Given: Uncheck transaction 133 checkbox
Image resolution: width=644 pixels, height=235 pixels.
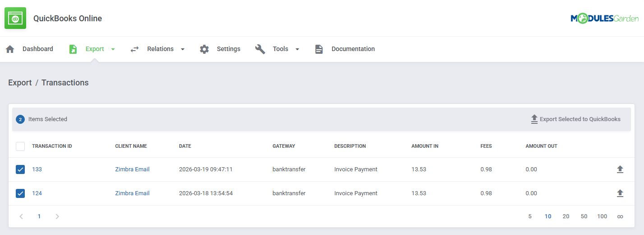Looking at the screenshot, I should [x=20, y=169].
